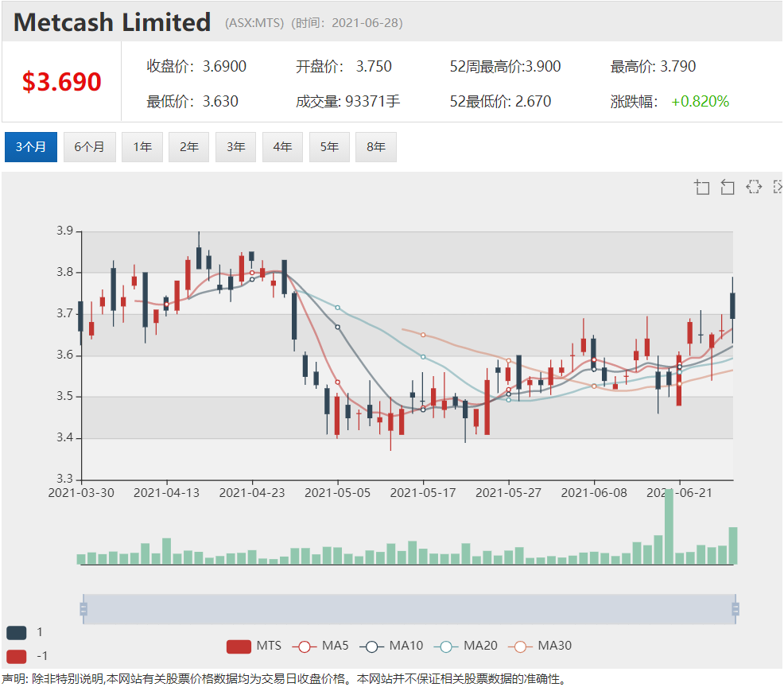The height and width of the screenshot is (691, 784).
Task: Click the 最低价: 3.630 value
Action: [x=192, y=102]
